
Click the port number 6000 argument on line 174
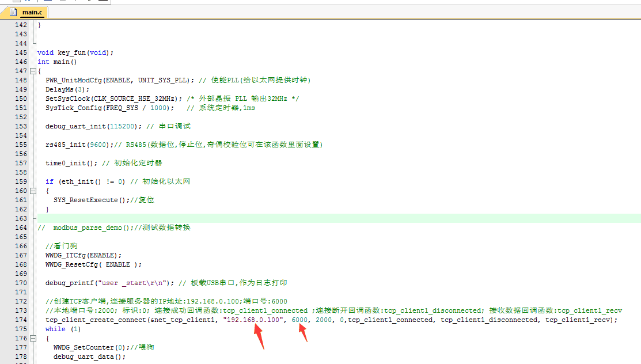299,320
